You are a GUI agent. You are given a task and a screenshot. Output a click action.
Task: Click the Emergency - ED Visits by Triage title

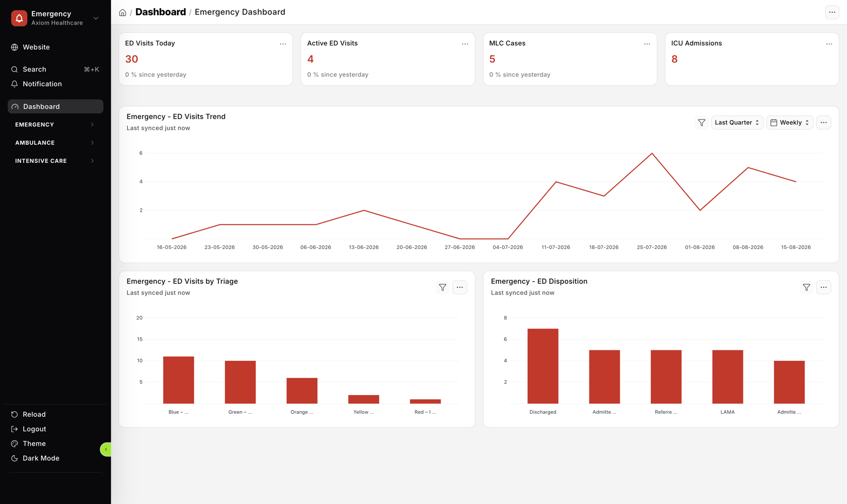click(182, 281)
